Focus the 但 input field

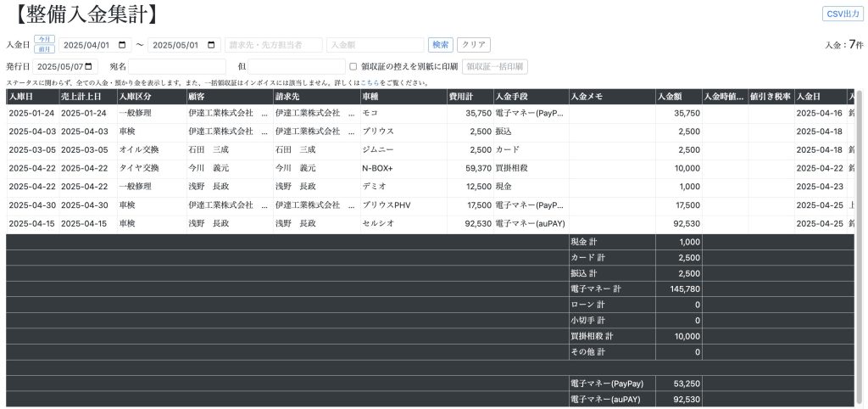tap(297, 66)
